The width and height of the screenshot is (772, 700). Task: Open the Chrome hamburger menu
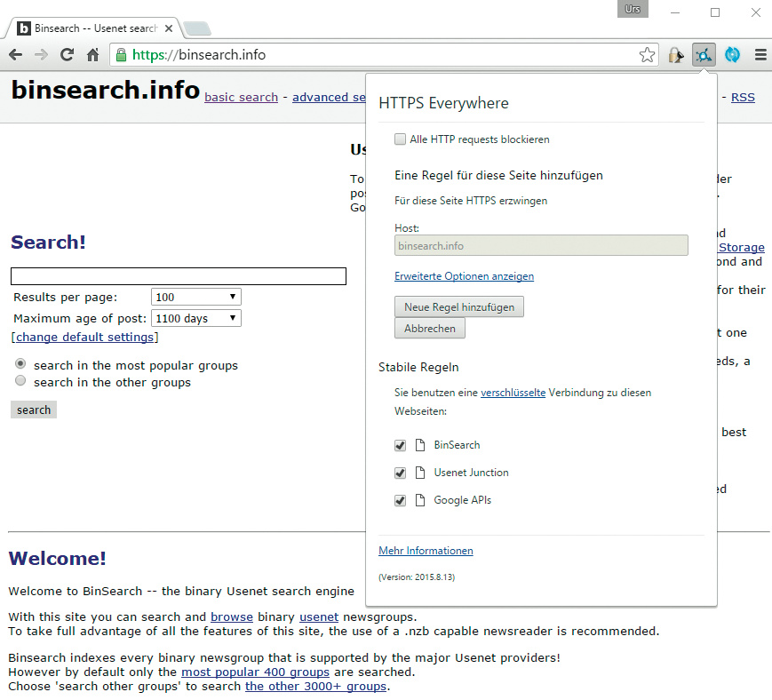pyautogui.click(x=760, y=55)
